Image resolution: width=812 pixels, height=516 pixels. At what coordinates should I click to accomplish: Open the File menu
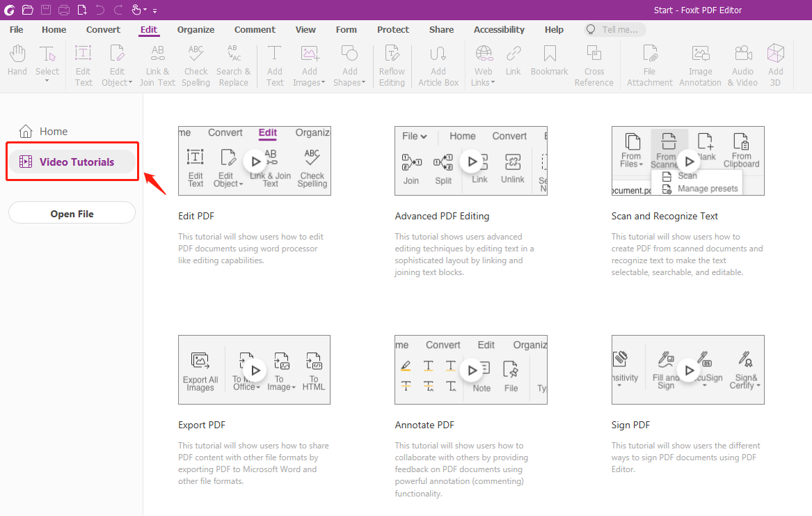16,29
